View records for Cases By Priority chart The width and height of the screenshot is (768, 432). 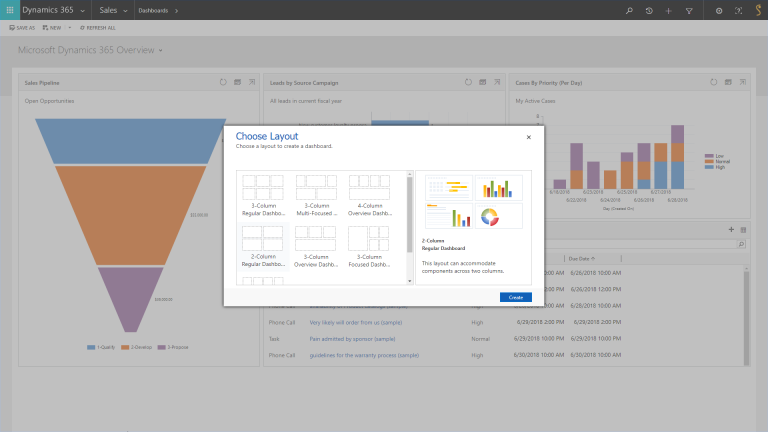pyautogui.click(x=728, y=82)
